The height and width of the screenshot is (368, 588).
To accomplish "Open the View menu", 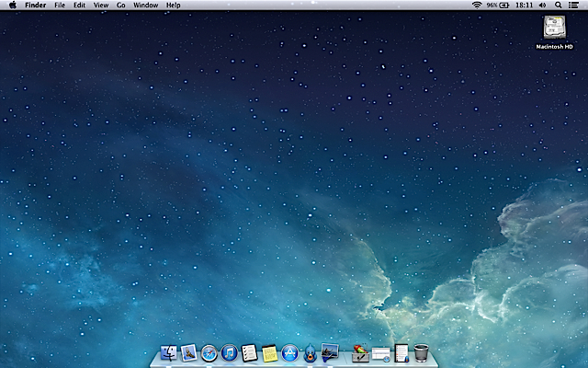I will tap(101, 5).
